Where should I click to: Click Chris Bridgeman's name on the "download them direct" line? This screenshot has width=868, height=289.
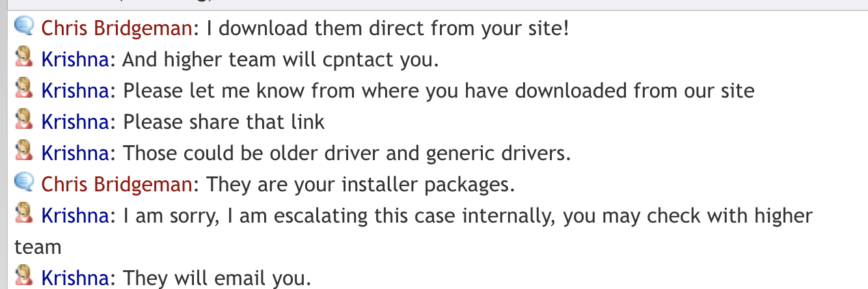point(117,29)
